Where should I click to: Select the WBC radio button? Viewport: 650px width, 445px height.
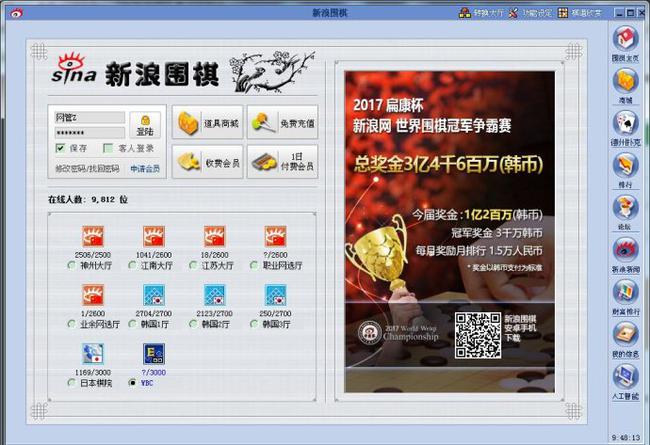click(x=132, y=383)
